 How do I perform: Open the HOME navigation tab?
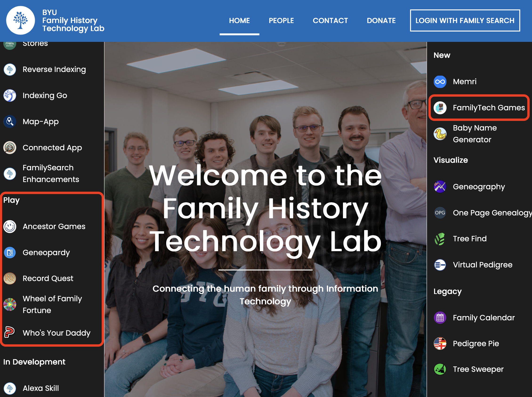[x=239, y=21]
